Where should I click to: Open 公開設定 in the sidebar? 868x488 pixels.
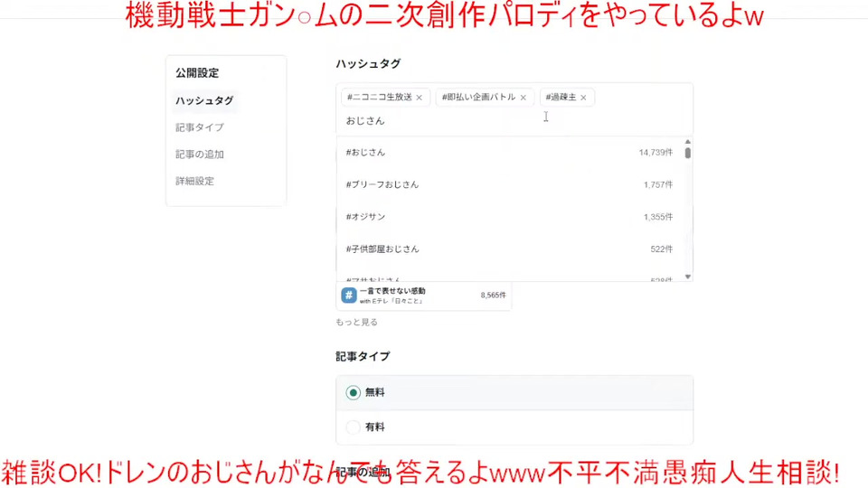click(x=197, y=72)
